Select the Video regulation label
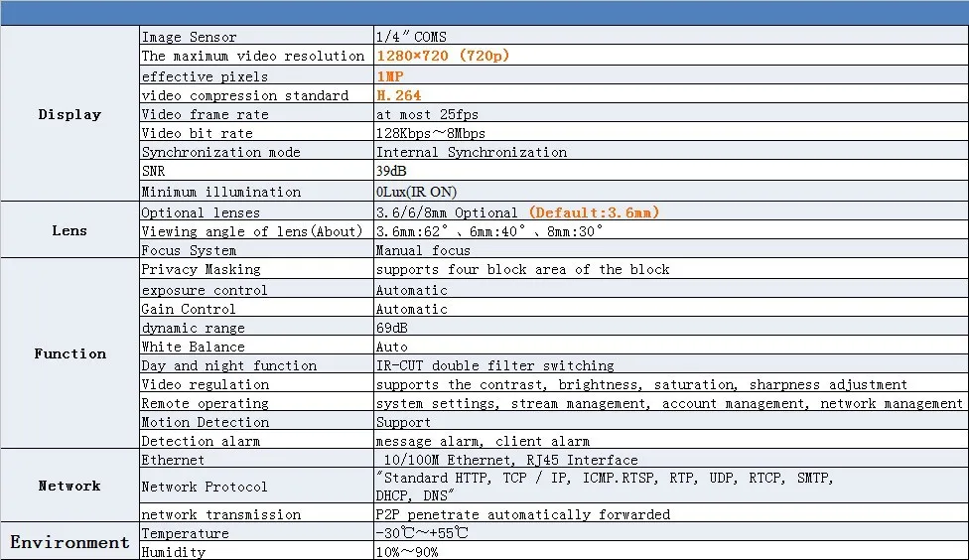The height and width of the screenshot is (560, 969). [206, 384]
